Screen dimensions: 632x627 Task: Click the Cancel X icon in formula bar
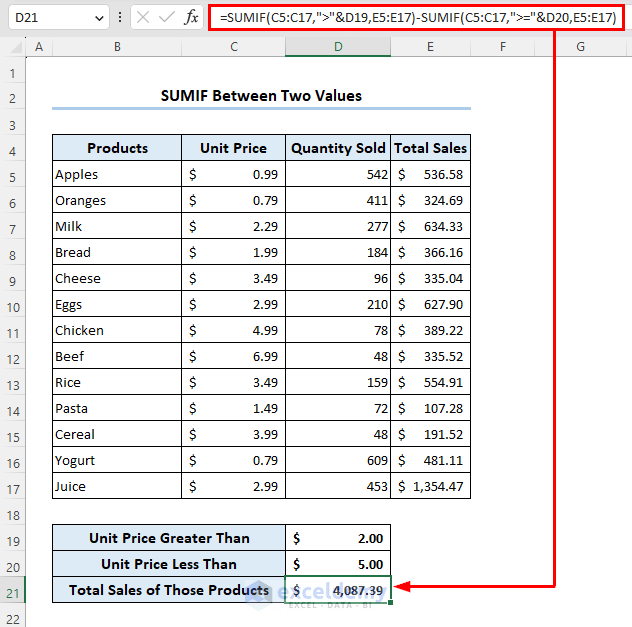[143, 17]
